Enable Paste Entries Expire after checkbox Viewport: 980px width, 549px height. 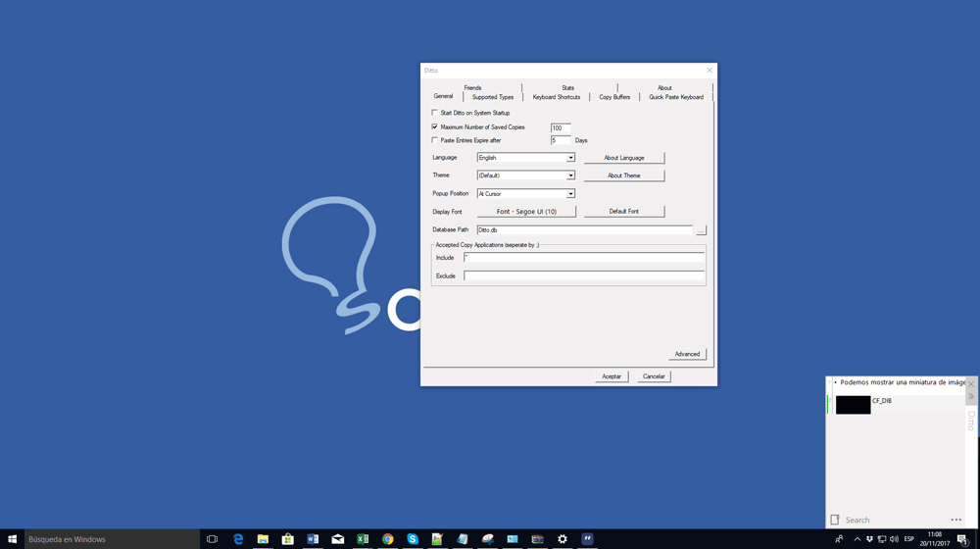pyautogui.click(x=435, y=140)
